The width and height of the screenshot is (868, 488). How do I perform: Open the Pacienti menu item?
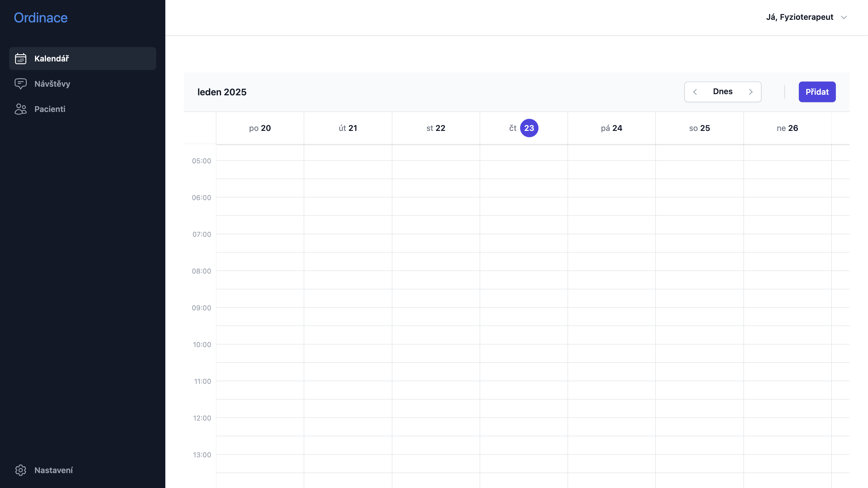click(50, 109)
